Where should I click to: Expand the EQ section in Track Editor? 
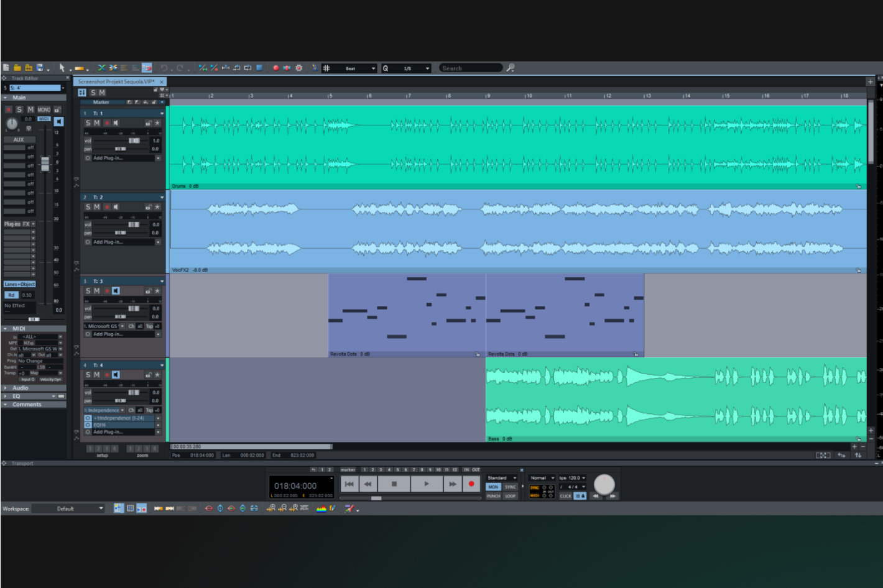coord(6,396)
